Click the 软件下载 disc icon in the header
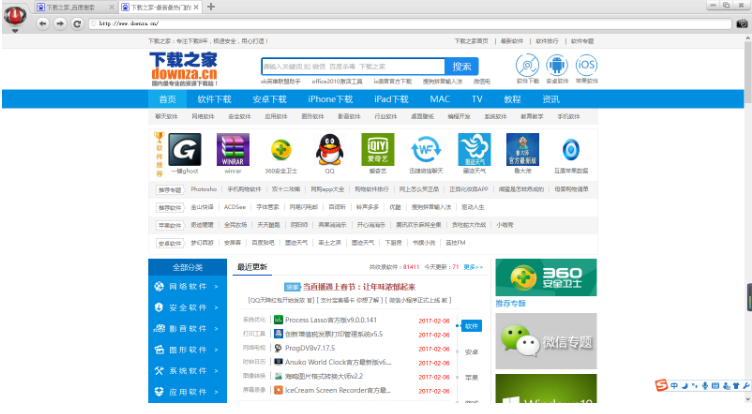 coord(528,65)
